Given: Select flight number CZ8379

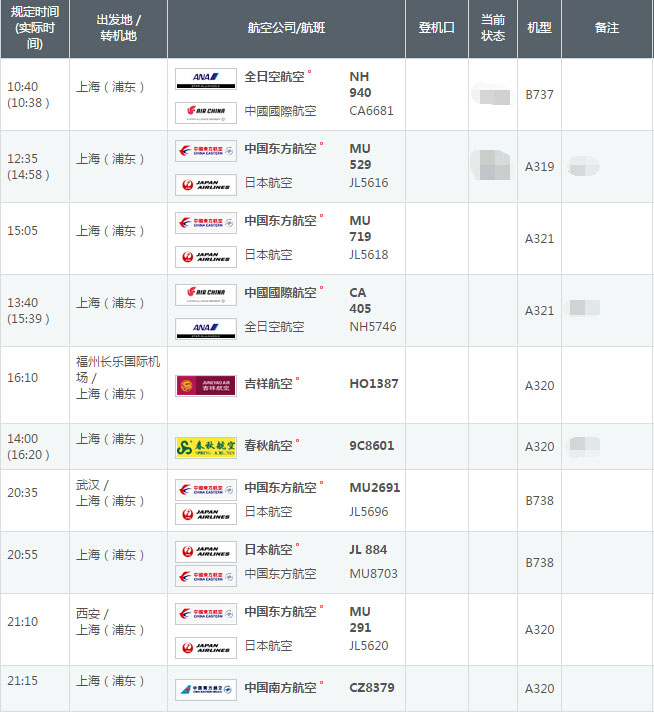Looking at the screenshot, I should tap(371, 688).
